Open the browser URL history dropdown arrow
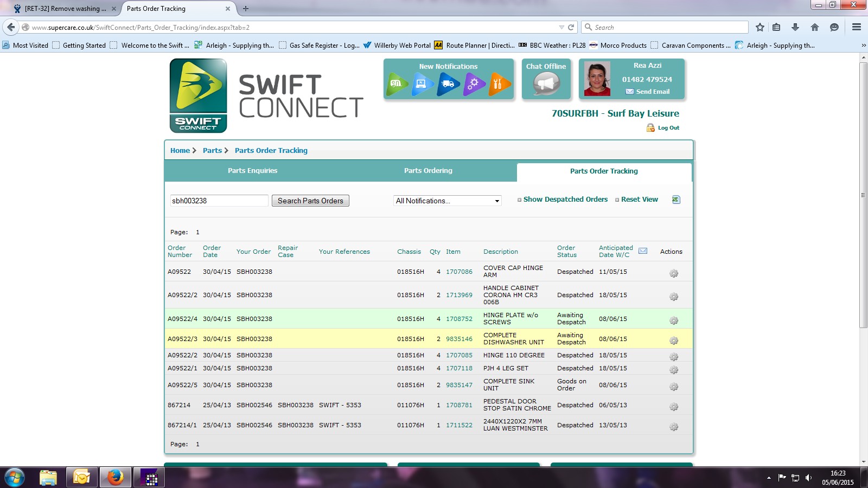 [x=561, y=27]
